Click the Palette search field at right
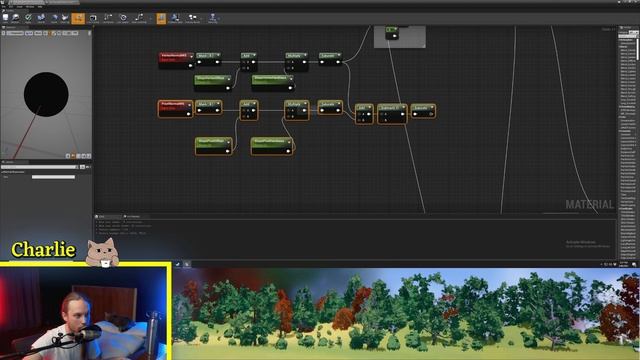The height and width of the screenshot is (360, 640). 628,36
